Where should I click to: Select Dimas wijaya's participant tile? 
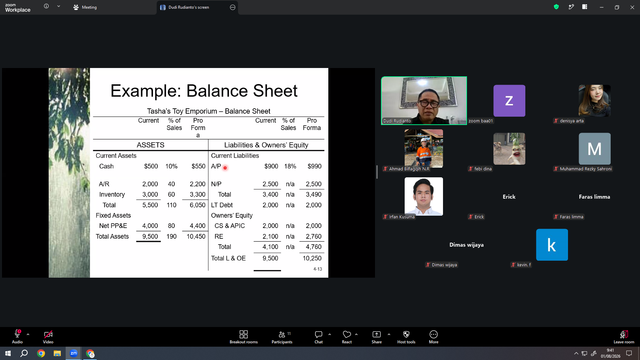click(x=467, y=245)
